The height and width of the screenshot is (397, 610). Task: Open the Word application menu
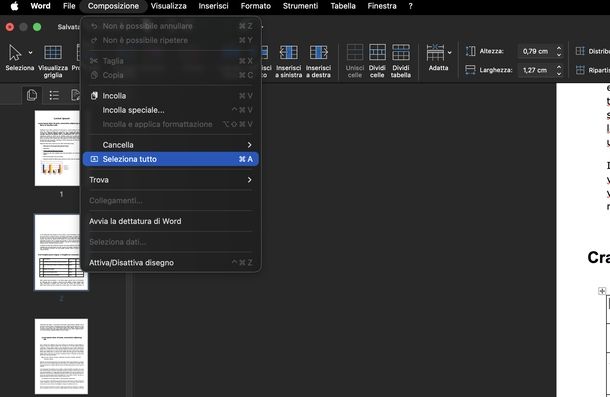coord(40,6)
